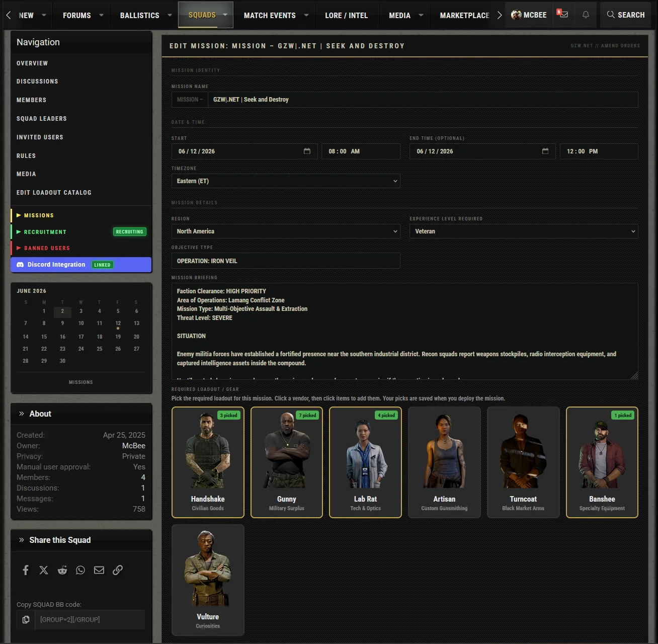
Task: Click the BB code text field
Action: point(90,619)
